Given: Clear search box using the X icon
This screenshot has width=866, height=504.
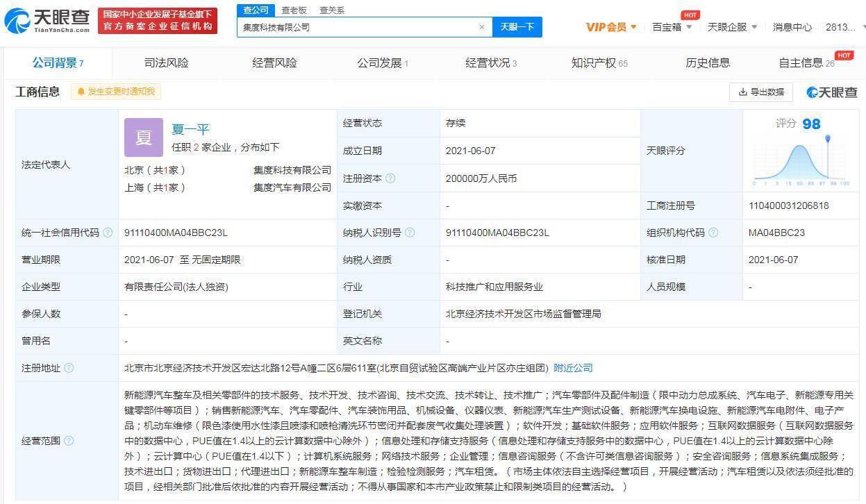Looking at the screenshot, I should 482,26.
